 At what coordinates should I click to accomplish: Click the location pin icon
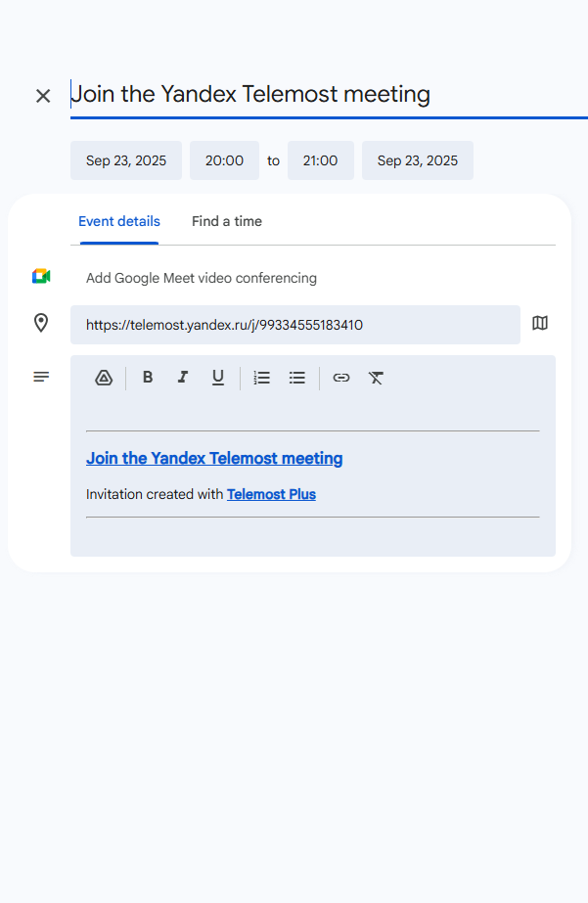point(41,324)
